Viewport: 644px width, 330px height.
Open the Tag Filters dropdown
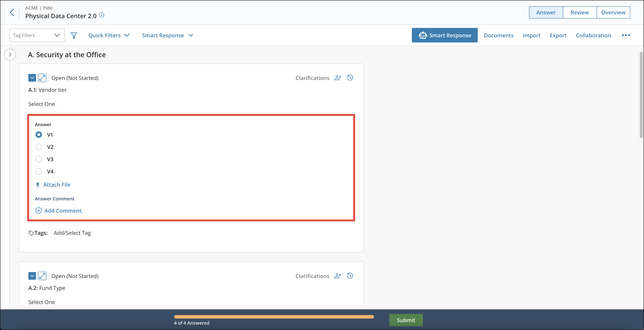(37, 35)
